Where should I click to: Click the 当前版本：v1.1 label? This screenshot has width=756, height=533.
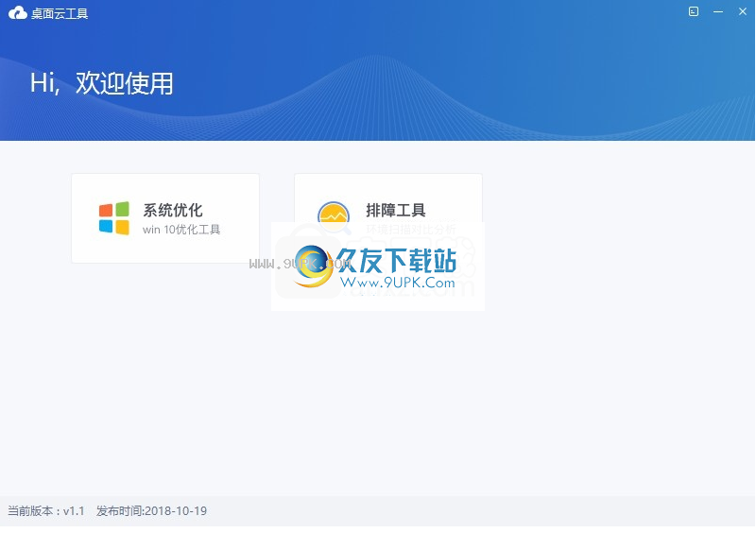[x=46, y=511]
